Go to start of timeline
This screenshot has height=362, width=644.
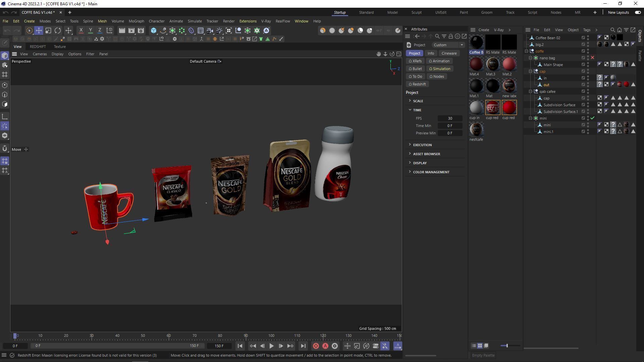[240, 346]
